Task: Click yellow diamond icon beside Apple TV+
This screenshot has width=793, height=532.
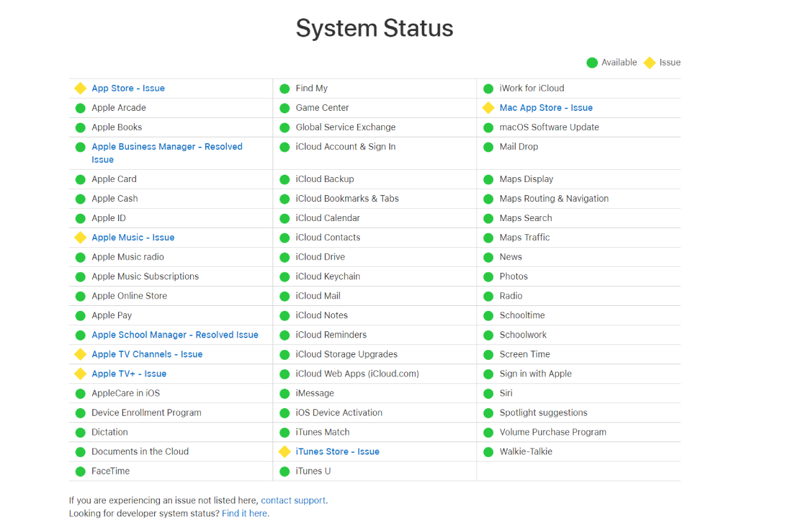Action: point(81,373)
